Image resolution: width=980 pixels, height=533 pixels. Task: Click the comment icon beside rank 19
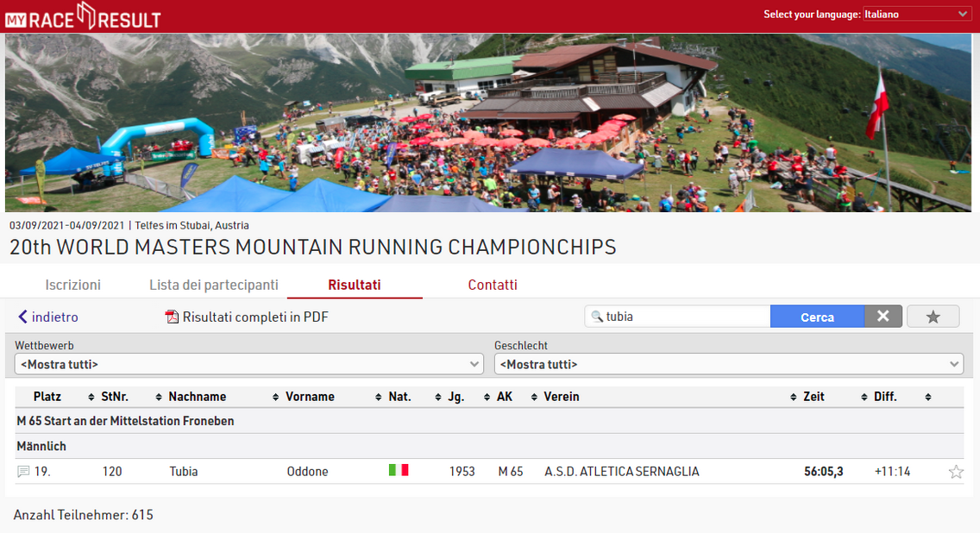[24, 471]
